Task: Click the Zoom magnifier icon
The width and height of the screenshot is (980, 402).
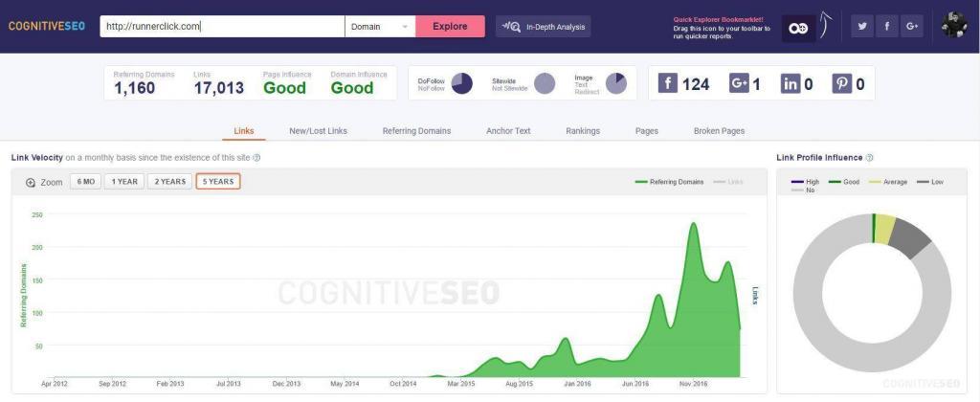Action: click(30, 182)
